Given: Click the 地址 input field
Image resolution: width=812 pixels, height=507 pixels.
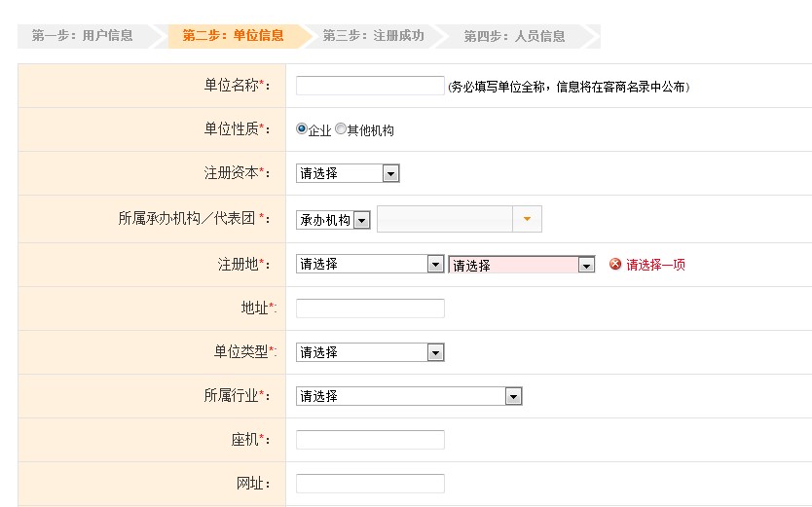Looking at the screenshot, I should [x=370, y=308].
